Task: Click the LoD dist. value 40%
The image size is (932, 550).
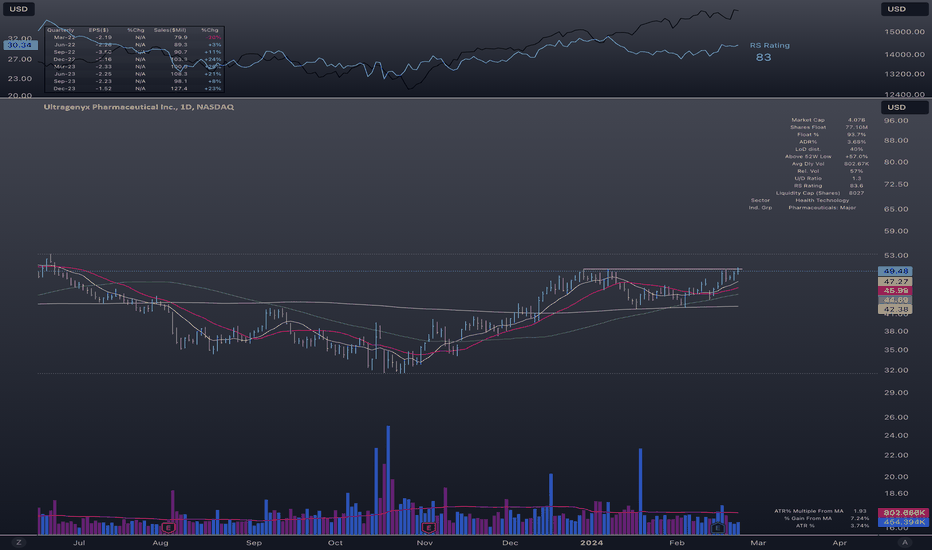Action: pyautogui.click(x=856, y=149)
